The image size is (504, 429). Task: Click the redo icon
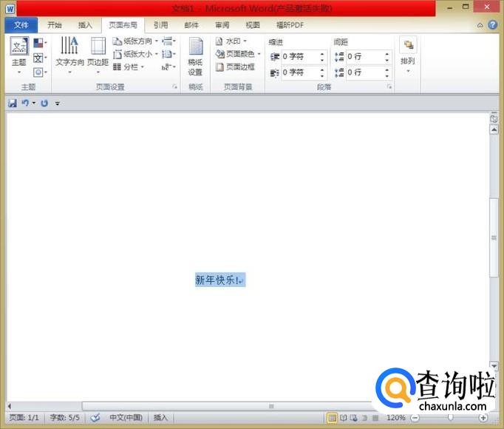point(44,103)
